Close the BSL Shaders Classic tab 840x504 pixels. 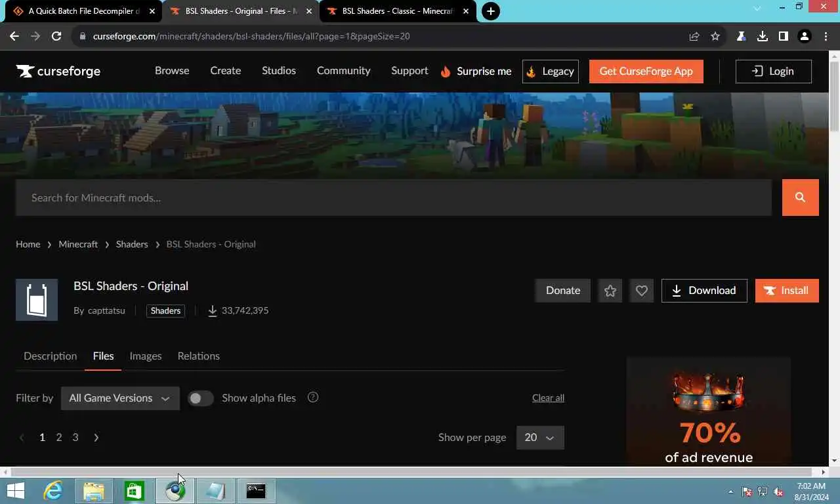click(x=466, y=11)
